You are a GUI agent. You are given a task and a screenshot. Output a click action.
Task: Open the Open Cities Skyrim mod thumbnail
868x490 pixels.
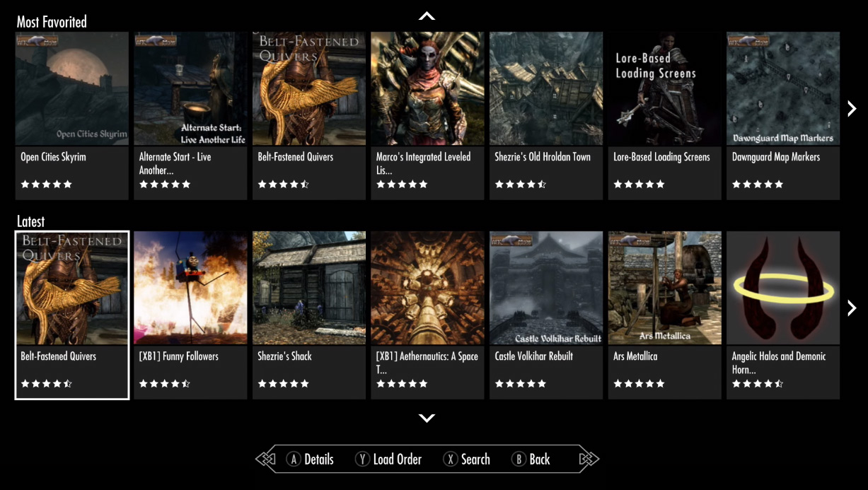[71, 88]
